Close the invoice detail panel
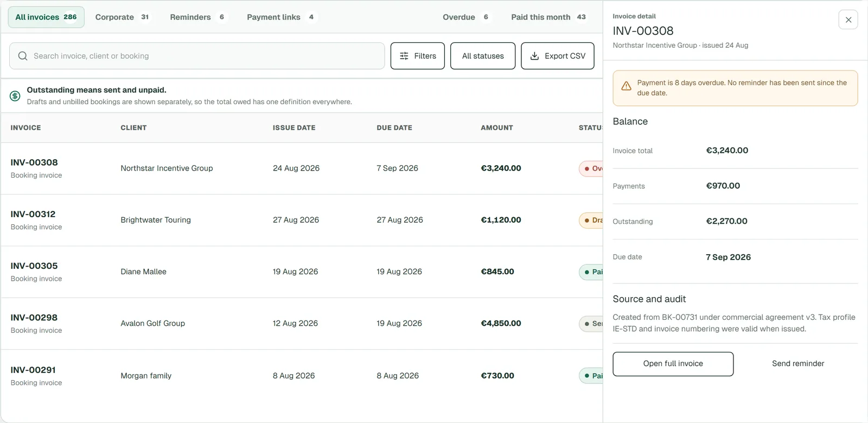 (848, 20)
